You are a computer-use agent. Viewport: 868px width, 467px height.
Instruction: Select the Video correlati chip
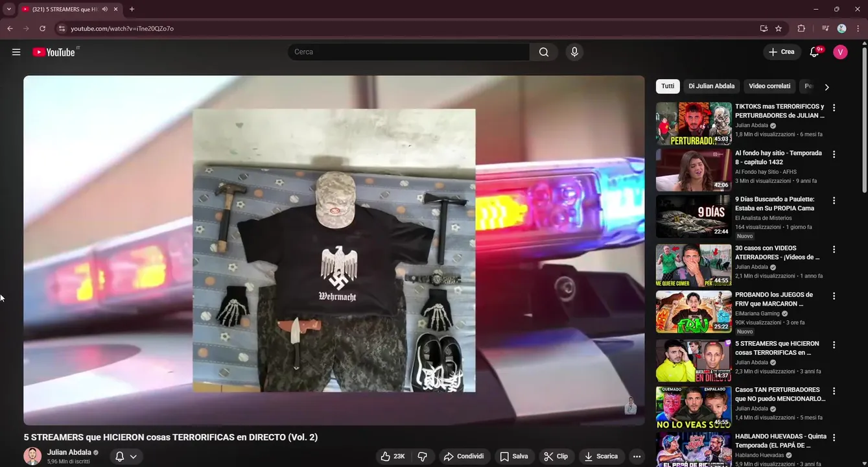click(769, 86)
